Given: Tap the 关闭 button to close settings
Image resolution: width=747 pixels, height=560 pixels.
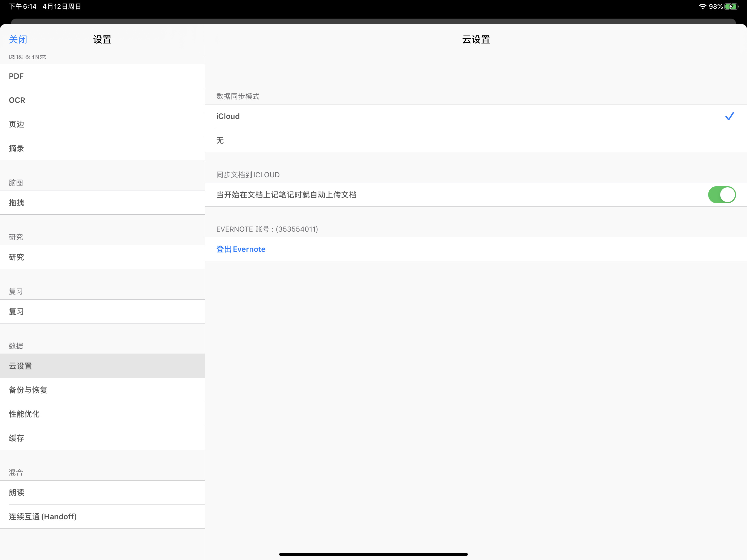Looking at the screenshot, I should coord(18,40).
